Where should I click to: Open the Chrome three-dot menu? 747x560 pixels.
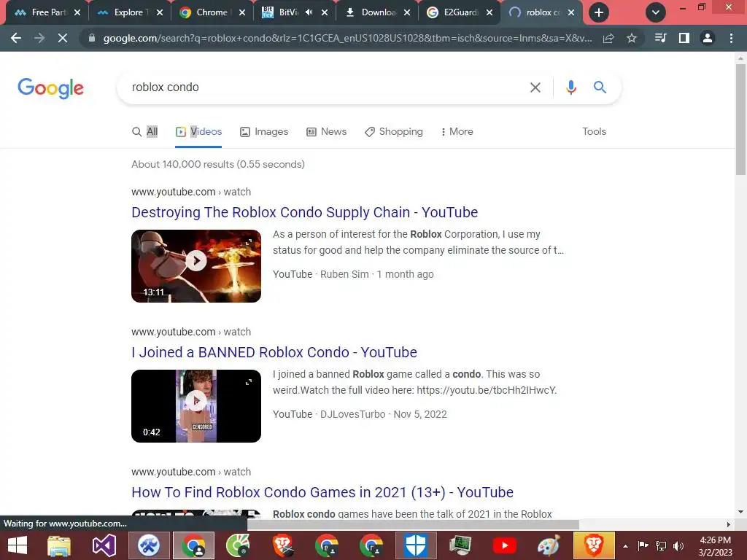point(731,38)
